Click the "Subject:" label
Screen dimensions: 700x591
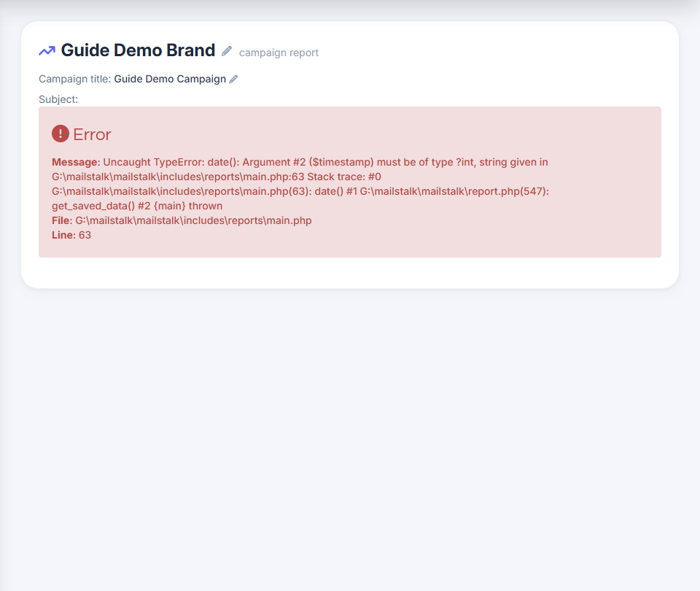[x=58, y=99]
